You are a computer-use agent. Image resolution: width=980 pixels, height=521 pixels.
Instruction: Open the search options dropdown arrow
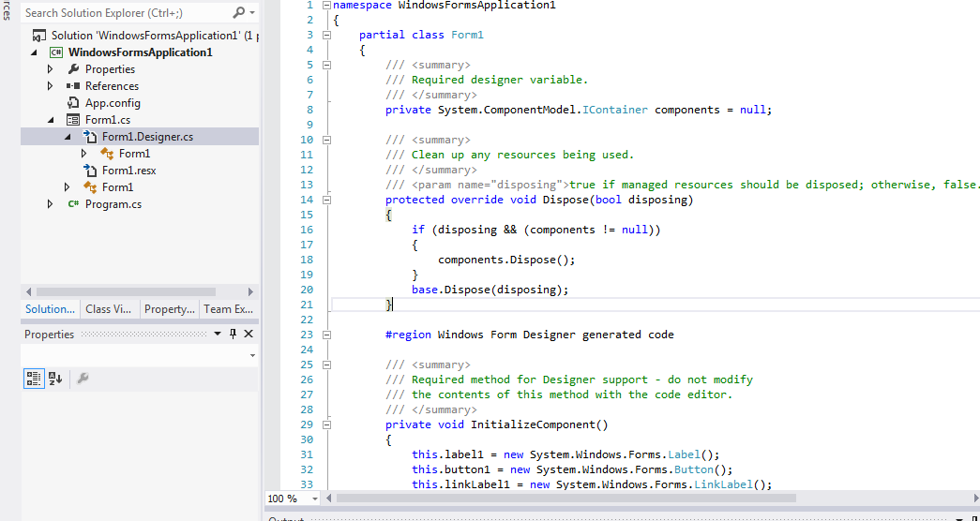252,12
